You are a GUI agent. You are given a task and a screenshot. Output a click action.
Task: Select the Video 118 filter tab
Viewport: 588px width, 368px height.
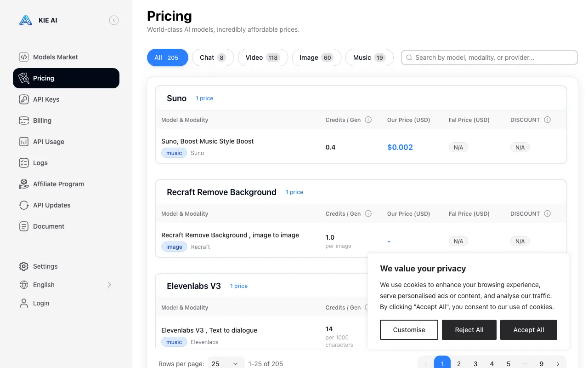pyautogui.click(x=263, y=57)
